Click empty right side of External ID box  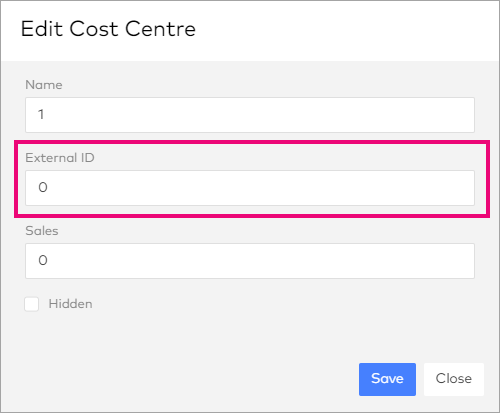click(x=367, y=188)
